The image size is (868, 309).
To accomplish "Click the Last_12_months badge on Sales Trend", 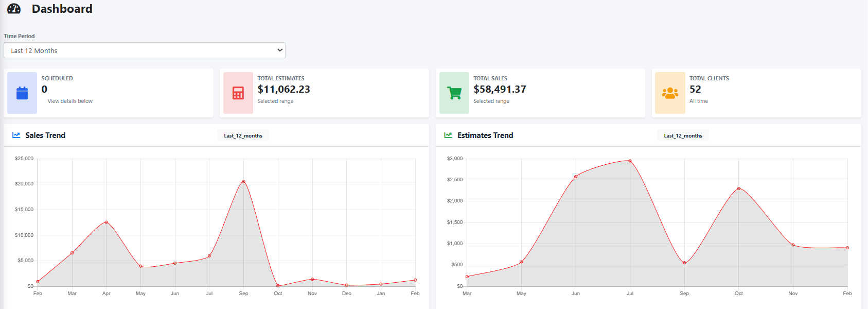I will click(x=243, y=136).
